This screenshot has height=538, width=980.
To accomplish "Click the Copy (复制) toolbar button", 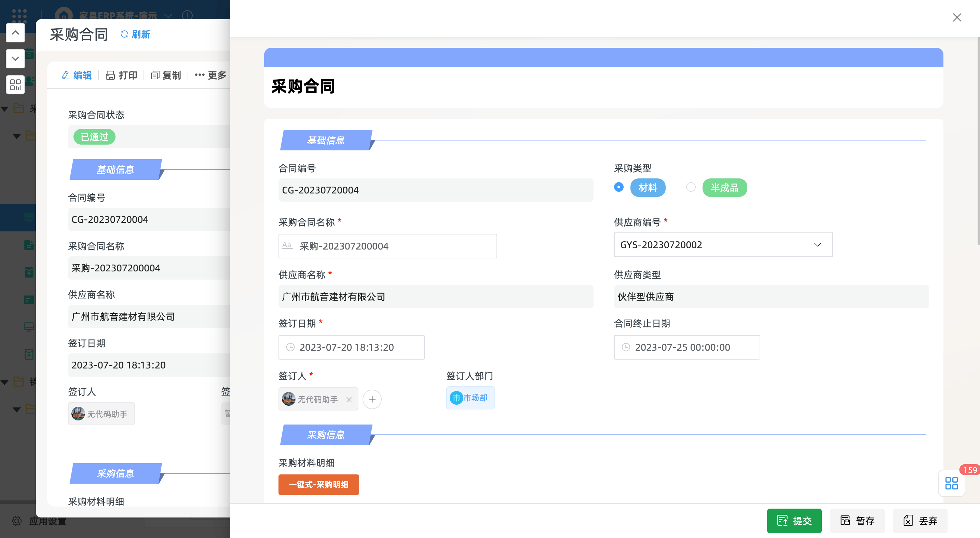I will (166, 75).
